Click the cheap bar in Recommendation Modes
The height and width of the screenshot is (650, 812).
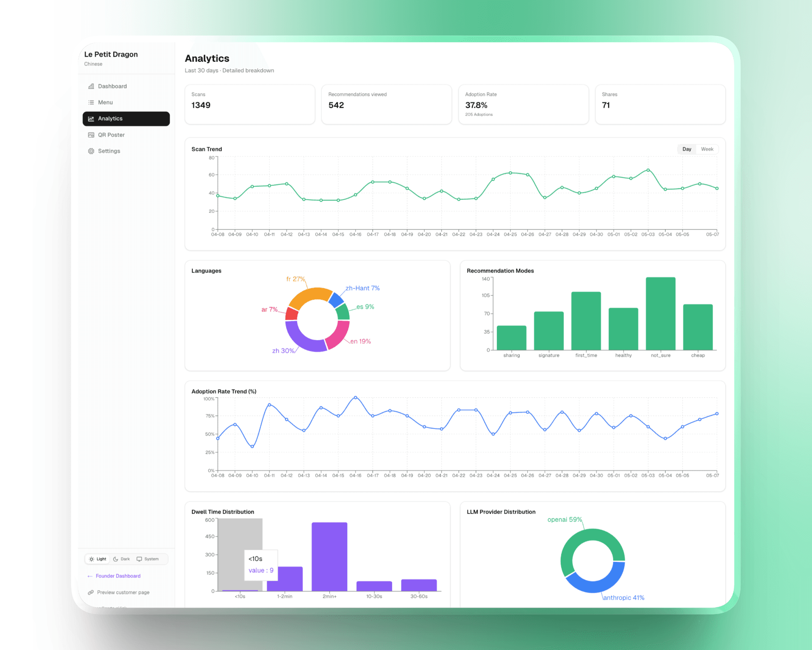tap(698, 327)
